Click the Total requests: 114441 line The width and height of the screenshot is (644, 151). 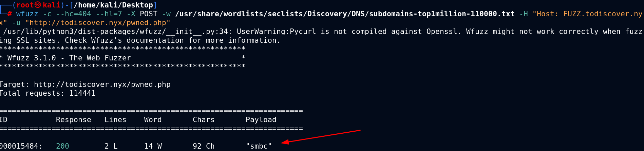point(48,93)
